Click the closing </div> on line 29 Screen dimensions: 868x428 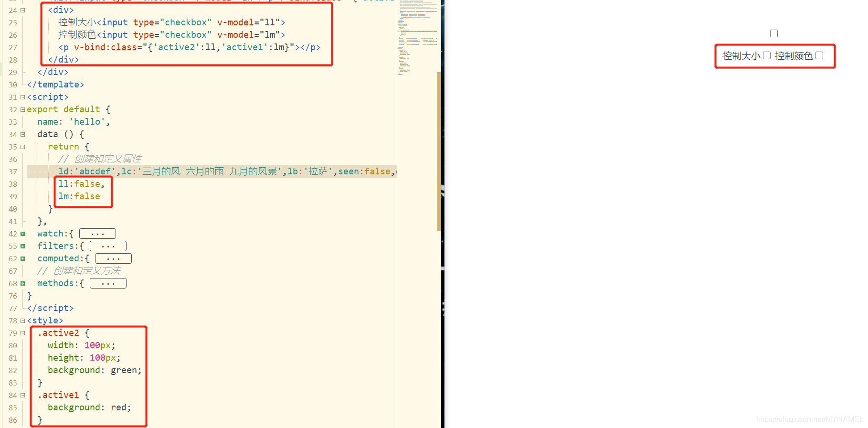pyautogui.click(x=53, y=72)
